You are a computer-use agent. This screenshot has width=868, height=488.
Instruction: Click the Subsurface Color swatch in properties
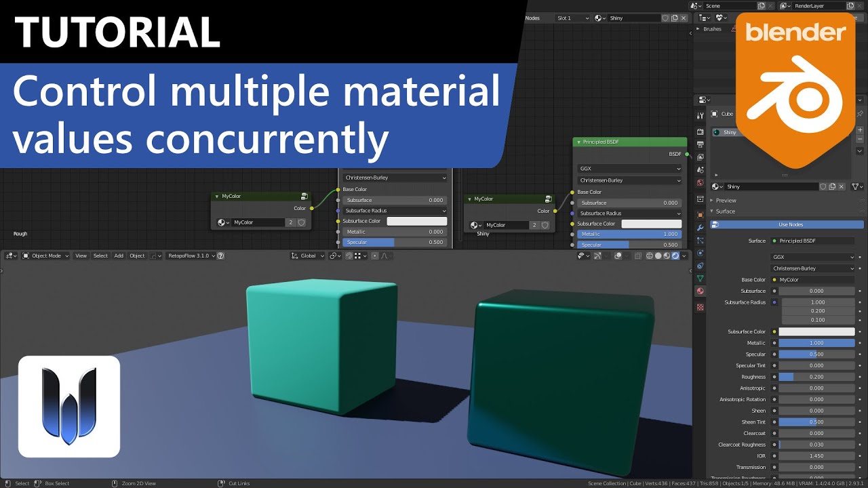pyautogui.click(x=816, y=331)
